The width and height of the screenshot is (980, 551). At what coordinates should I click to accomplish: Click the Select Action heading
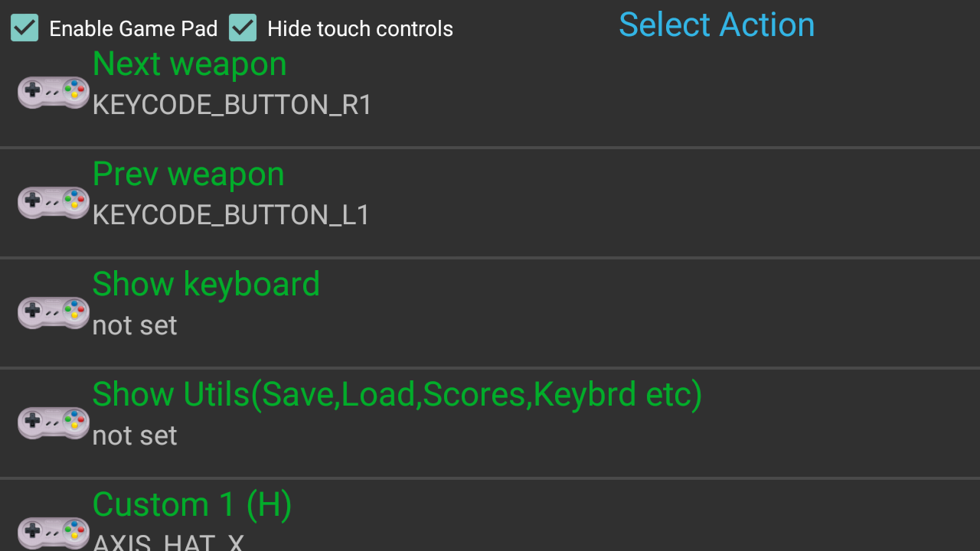pos(717,24)
